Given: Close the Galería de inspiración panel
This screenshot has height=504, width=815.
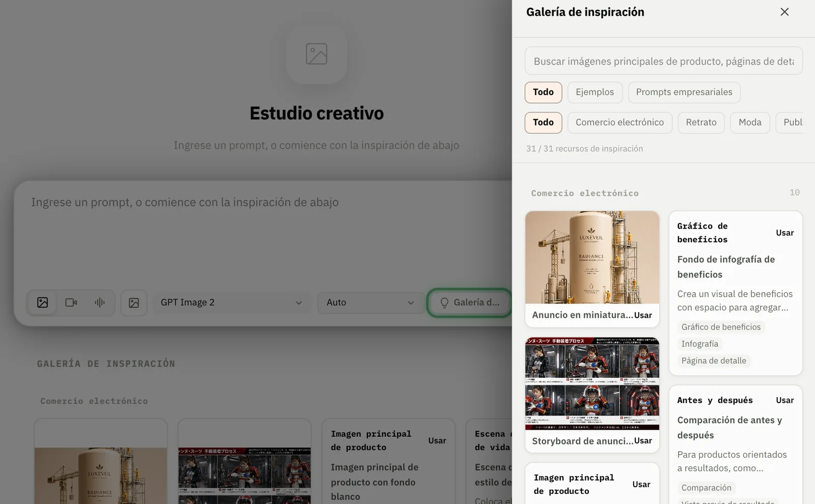Looking at the screenshot, I should pyautogui.click(x=784, y=12).
